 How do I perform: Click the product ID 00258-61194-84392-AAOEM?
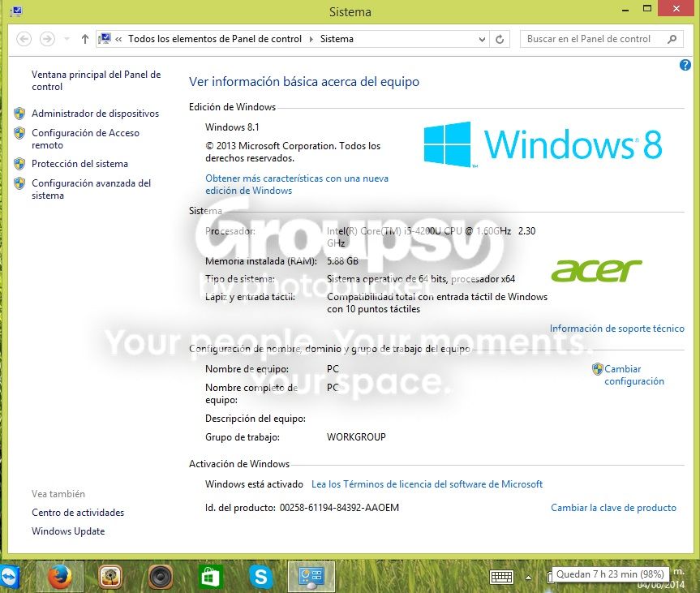(339, 508)
